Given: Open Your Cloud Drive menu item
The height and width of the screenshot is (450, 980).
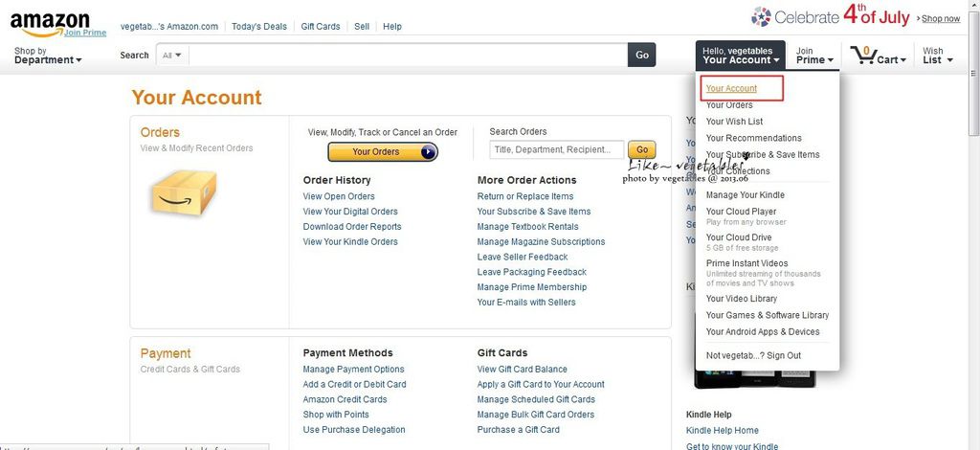Looking at the screenshot, I should click(x=739, y=237).
